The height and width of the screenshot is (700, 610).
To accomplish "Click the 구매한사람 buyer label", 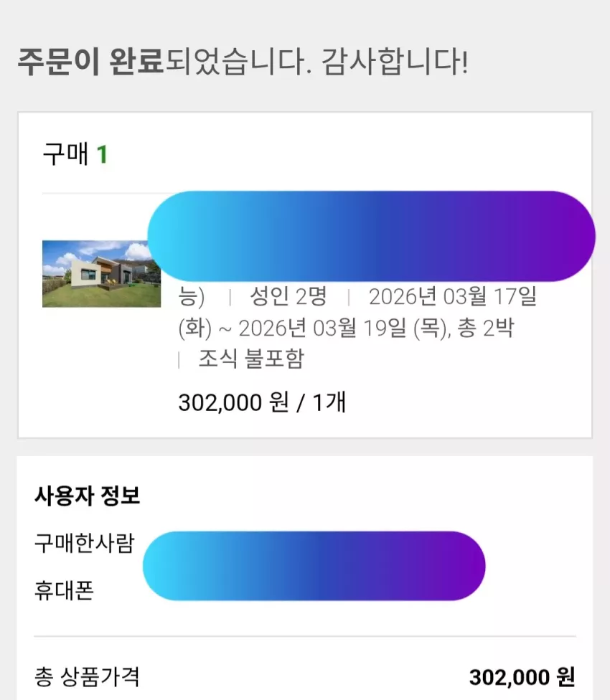I will coord(84,543).
